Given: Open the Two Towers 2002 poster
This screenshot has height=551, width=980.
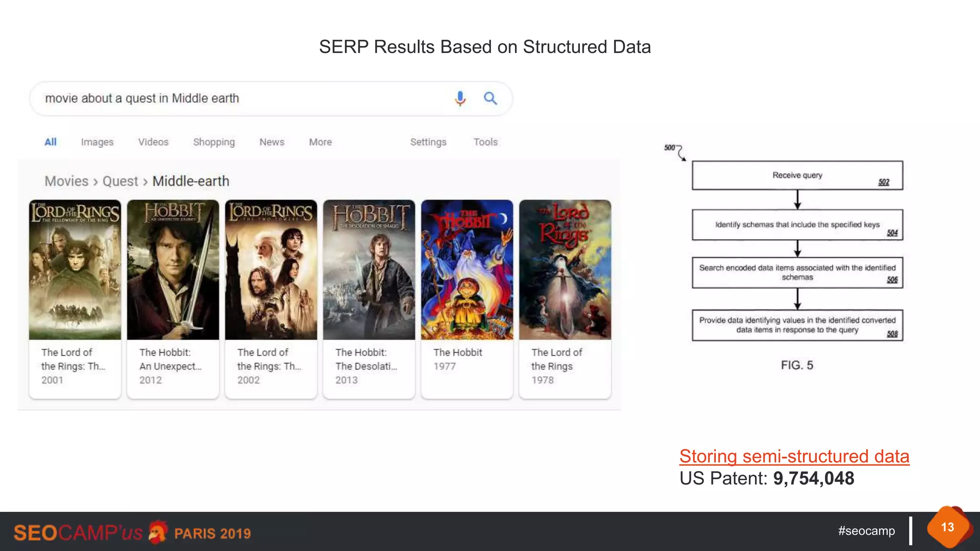Looking at the screenshot, I should click(271, 270).
